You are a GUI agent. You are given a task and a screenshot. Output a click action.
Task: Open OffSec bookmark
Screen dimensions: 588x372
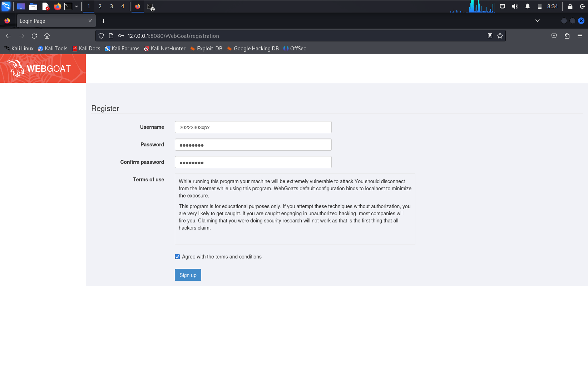(x=295, y=49)
